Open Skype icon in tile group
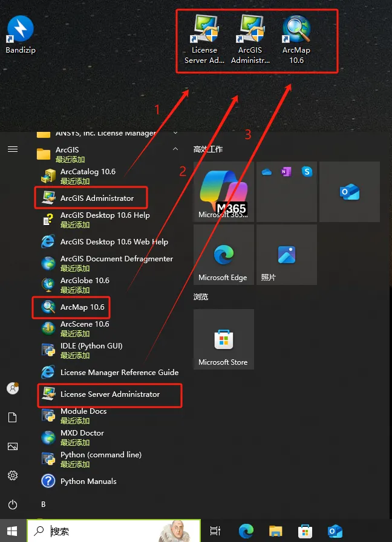The image size is (392, 542). (x=307, y=172)
